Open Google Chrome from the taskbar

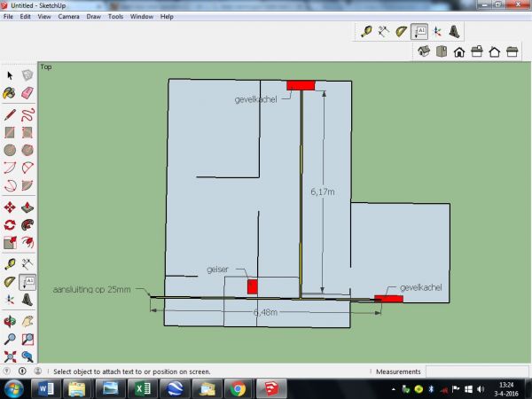238,389
